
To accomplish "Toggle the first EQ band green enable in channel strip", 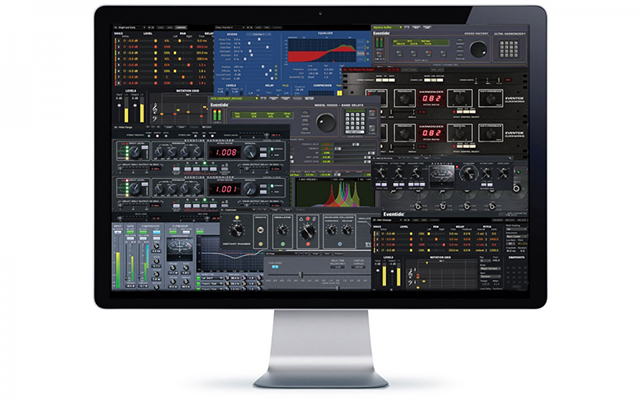I will pos(198,278).
